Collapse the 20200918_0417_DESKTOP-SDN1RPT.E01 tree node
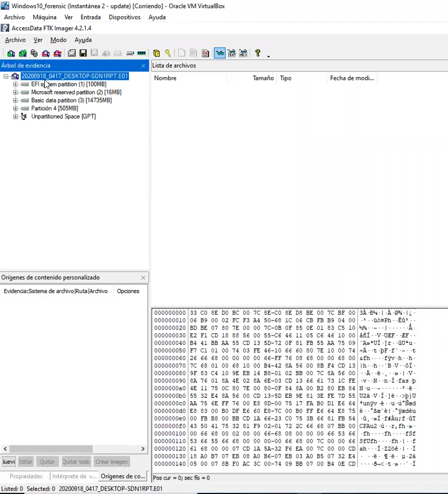 (6, 76)
